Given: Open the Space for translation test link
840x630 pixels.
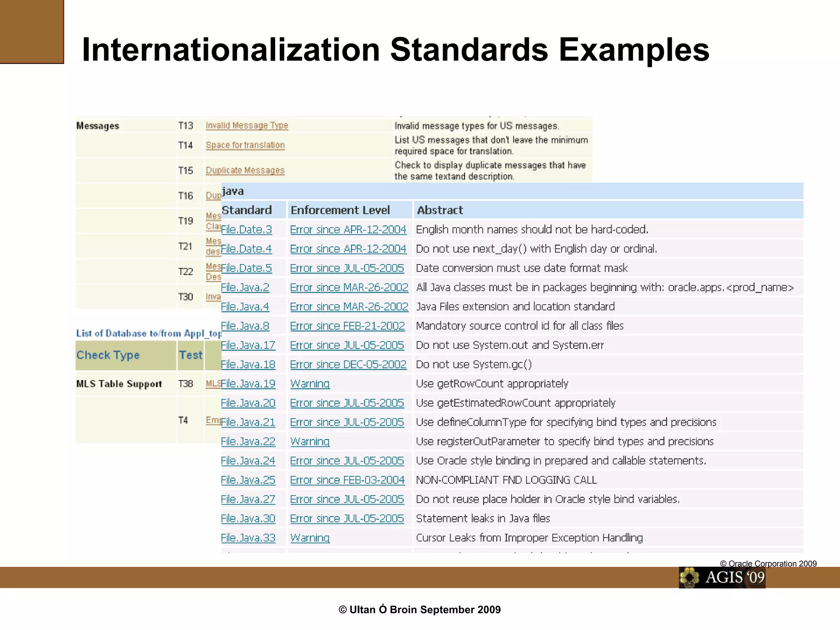Looking at the screenshot, I should coord(245,145).
